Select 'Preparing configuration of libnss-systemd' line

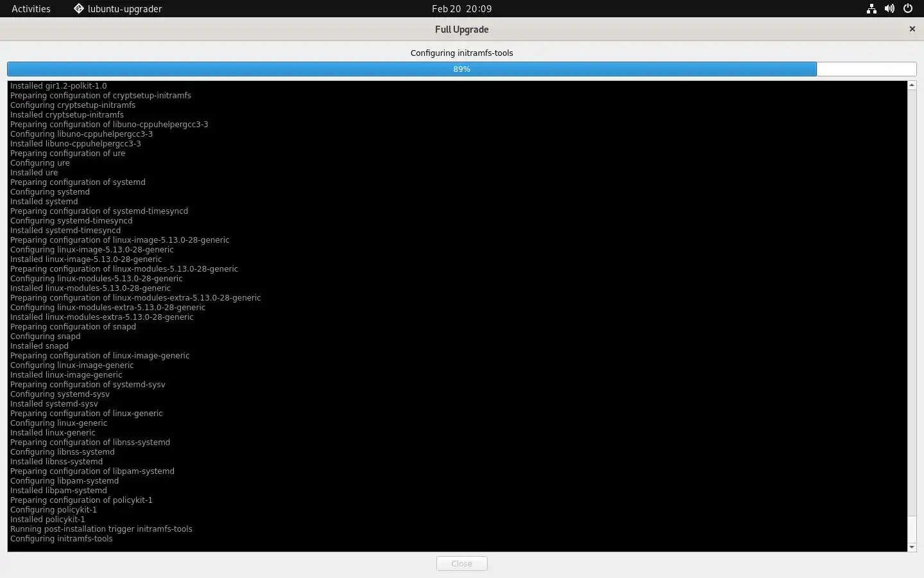(90, 442)
